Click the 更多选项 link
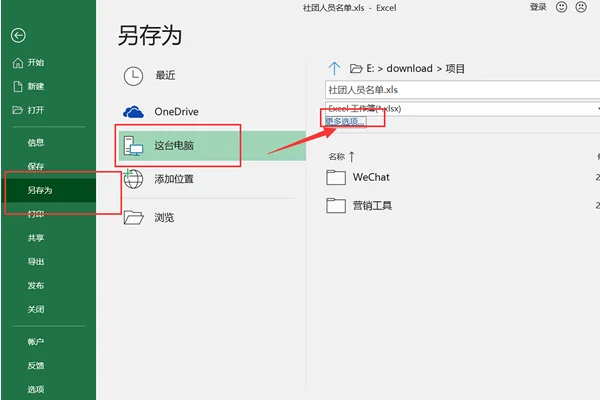This screenshot has height=400, width=600. pos(346,122)
